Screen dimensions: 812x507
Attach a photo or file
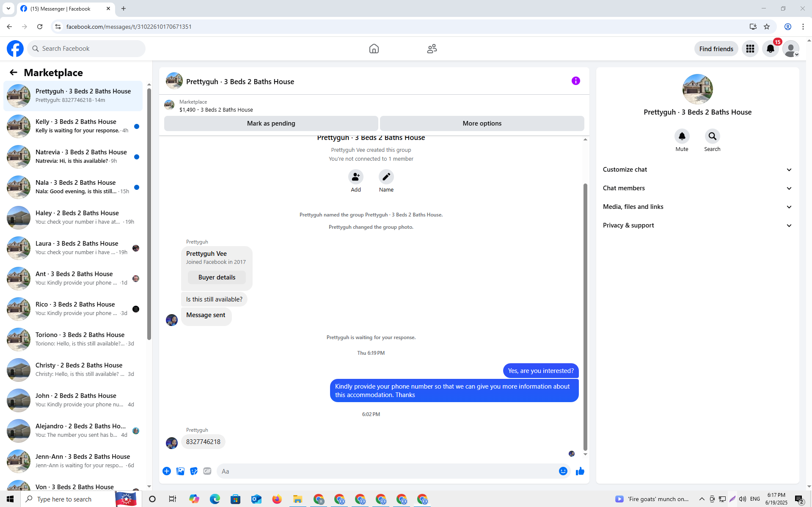[x=180, y=471]
